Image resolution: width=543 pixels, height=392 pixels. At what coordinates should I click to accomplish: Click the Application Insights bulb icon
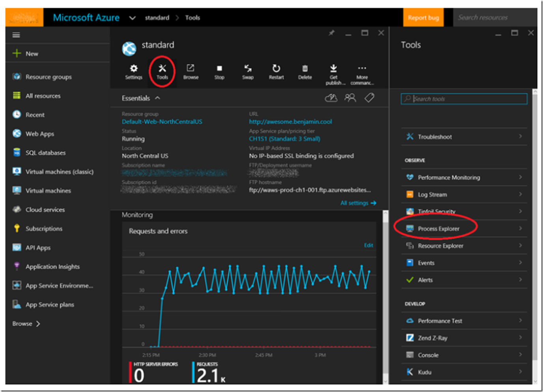click(17, 266)
